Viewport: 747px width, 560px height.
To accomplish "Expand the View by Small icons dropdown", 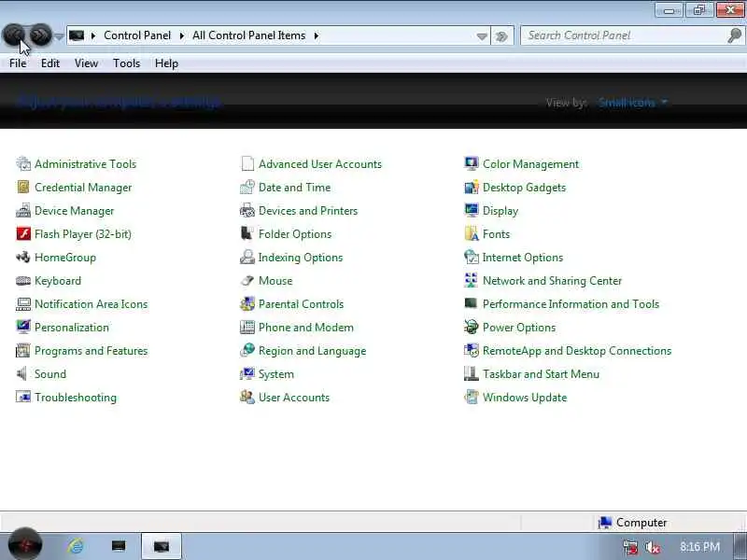I will click(x=633, y=103).
